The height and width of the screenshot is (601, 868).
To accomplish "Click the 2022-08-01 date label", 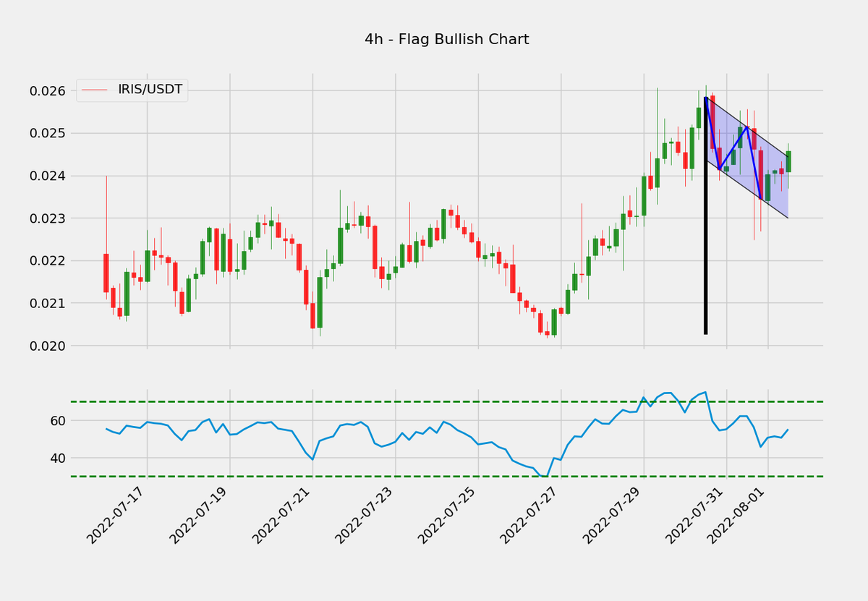I will coord(737,516).
